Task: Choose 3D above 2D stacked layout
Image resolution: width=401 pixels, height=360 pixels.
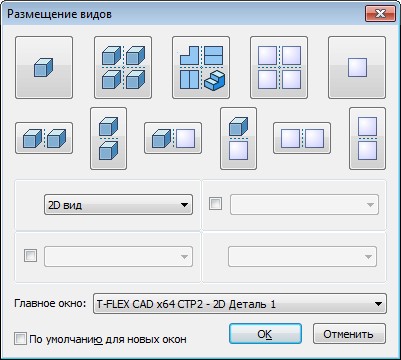Action: coord(238,138)
